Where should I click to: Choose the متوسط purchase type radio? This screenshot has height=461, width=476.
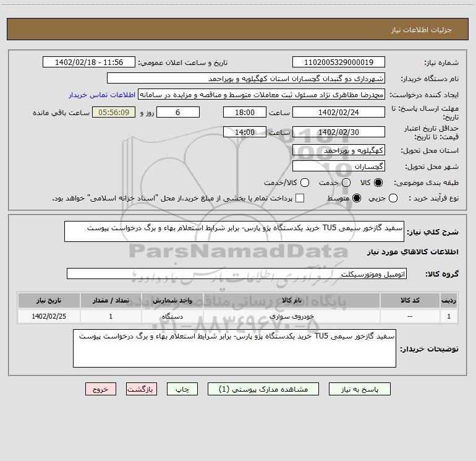click(x=357, y=198)
